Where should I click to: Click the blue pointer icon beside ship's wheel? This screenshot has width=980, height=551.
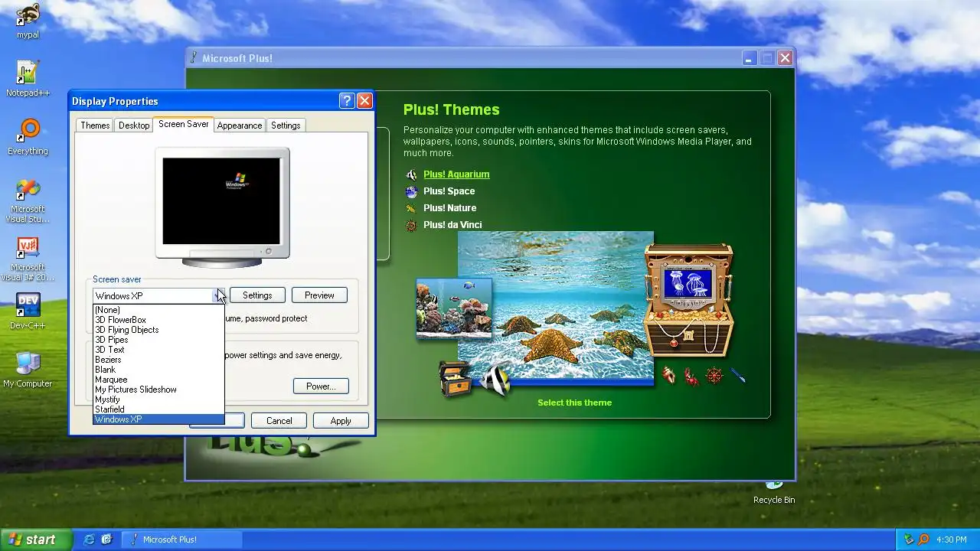737,375
